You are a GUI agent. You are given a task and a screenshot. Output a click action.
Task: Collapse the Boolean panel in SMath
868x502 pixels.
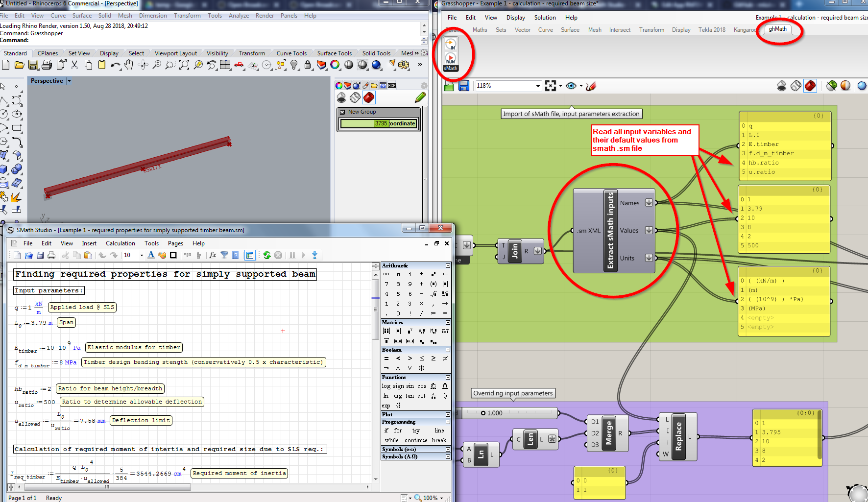(448, 350)
